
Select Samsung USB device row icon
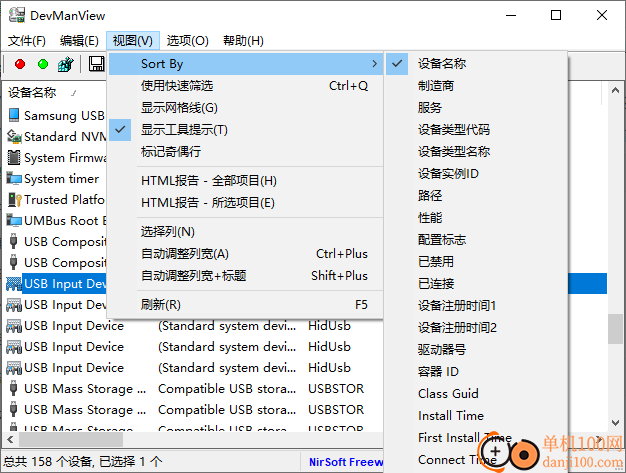pos(14,115)
